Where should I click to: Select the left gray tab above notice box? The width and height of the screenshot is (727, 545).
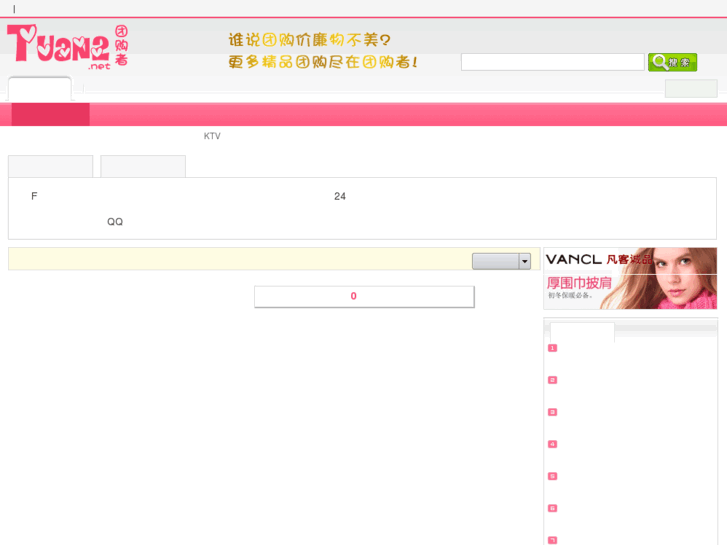tap(51, 167)
